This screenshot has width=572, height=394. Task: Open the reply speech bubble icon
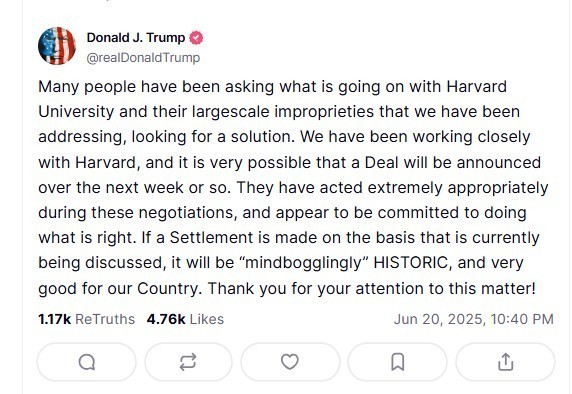click(x=86, y=362)
